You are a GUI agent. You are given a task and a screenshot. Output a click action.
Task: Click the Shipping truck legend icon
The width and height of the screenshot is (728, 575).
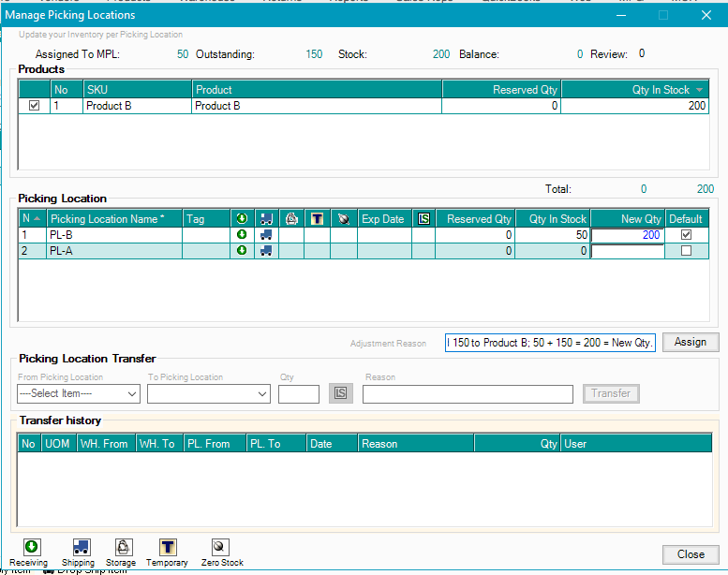click(81, 547)
